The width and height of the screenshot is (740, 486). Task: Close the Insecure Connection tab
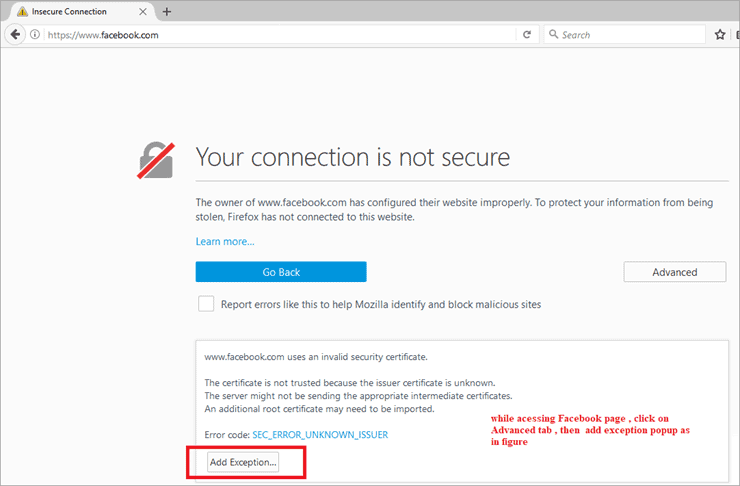[x=144, y=11]
